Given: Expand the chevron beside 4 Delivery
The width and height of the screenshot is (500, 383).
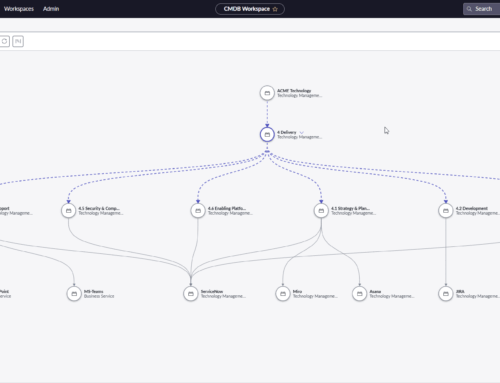Looking at the screenshot, I should coord(302,133).
